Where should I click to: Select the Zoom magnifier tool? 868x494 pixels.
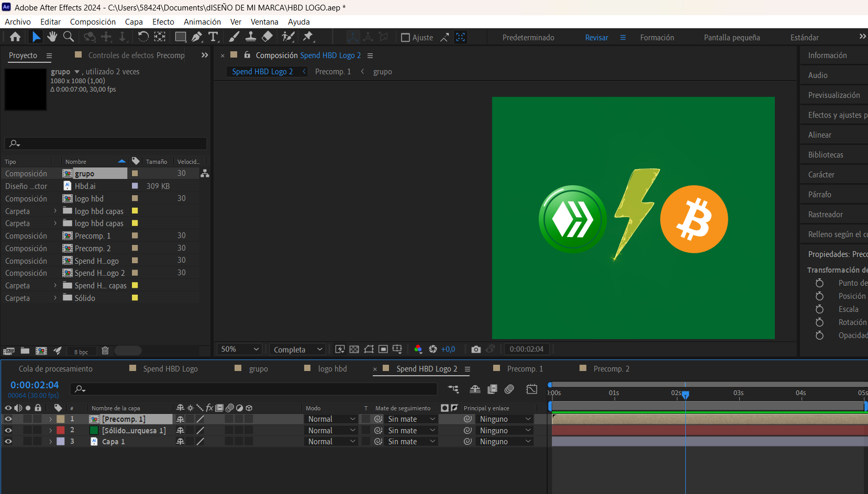[x=69, y=37]
